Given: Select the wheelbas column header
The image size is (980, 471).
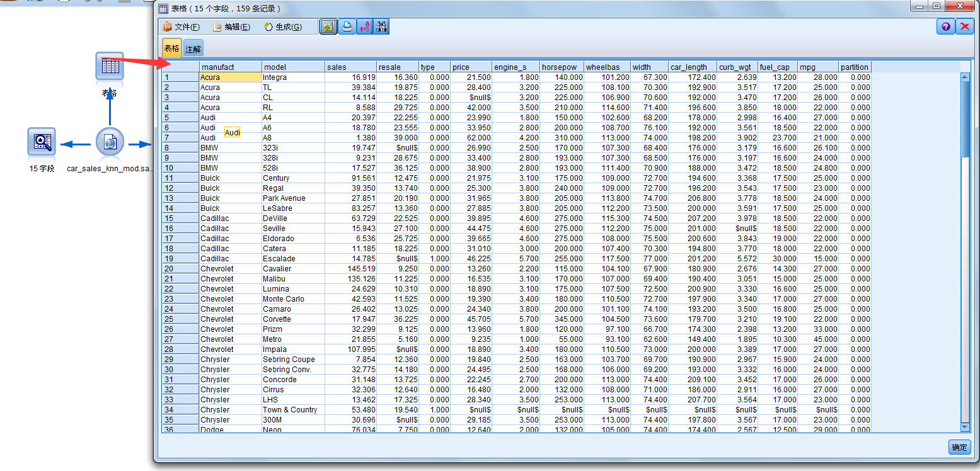Looking at the screenshot, I should (x=608, y=67).
